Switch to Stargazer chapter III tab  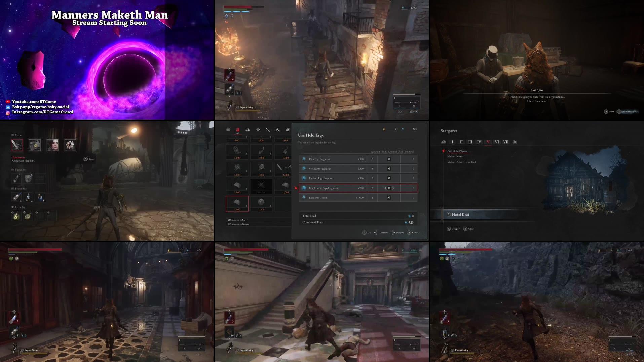[470, 142]
